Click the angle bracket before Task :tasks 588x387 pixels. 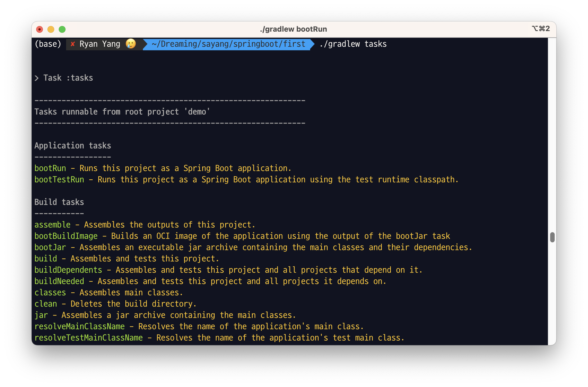37,78
